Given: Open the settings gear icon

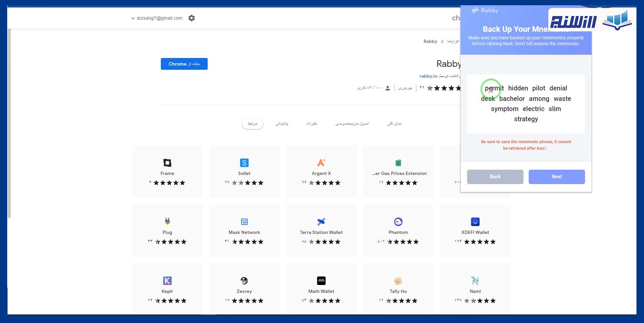Looking at the screenshot, I should click(x=192, y=18).
